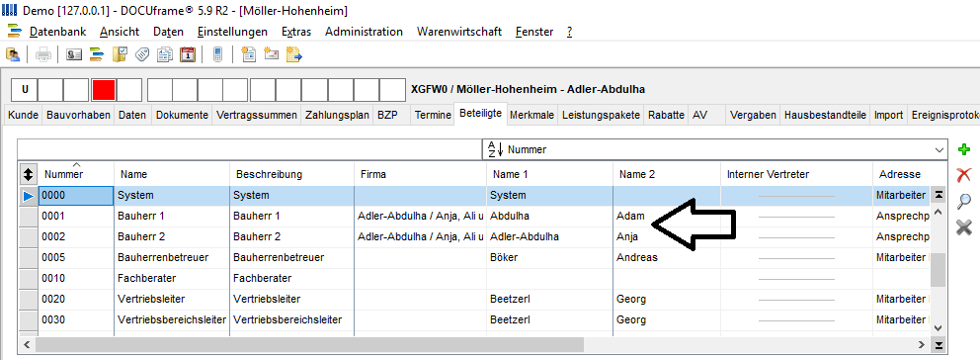The height and width of the screenshot is (360, 980).
Task: Click the label tag toolbar icon
Action: coord(142,54)
